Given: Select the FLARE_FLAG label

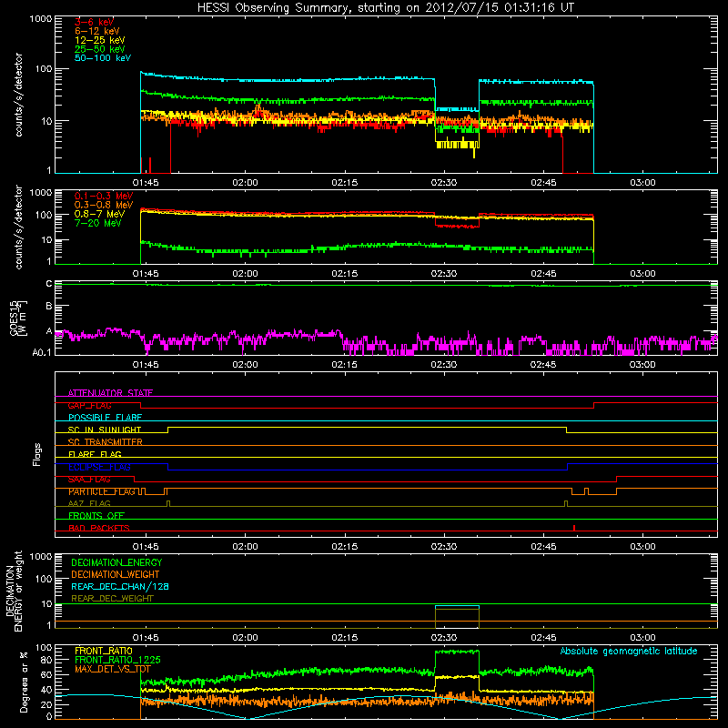Looking at the screenshot, I should click(95, 454).
